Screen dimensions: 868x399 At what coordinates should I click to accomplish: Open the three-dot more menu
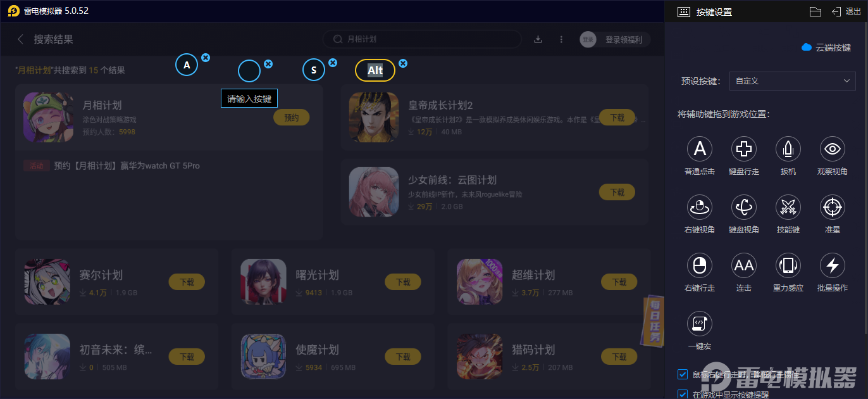click(x=561, y=39)
